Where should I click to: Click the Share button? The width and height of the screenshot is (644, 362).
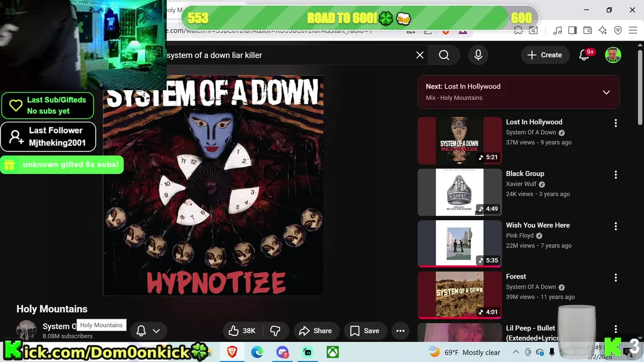(x=315, y=331)
